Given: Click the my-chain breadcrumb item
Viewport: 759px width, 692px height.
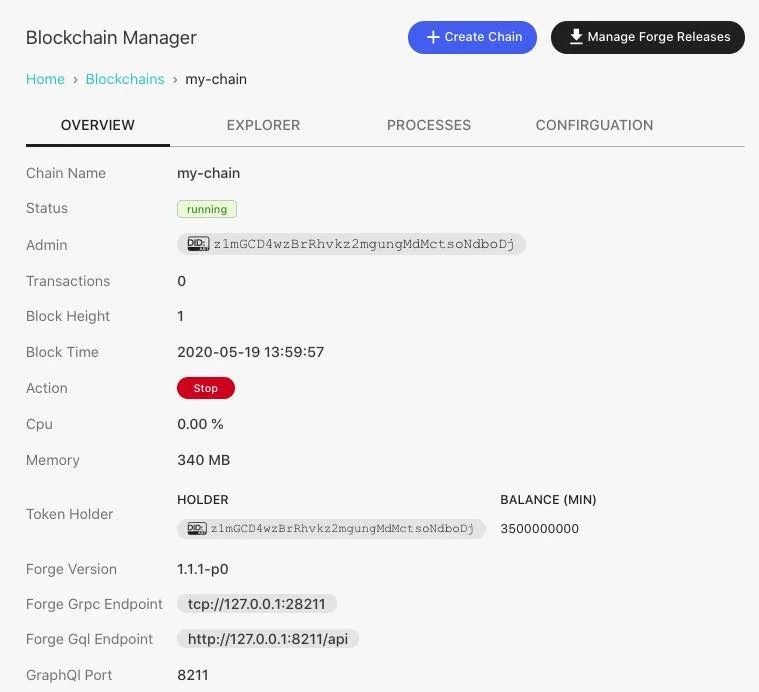Looking at the screenshot, I should coord(216,79).
